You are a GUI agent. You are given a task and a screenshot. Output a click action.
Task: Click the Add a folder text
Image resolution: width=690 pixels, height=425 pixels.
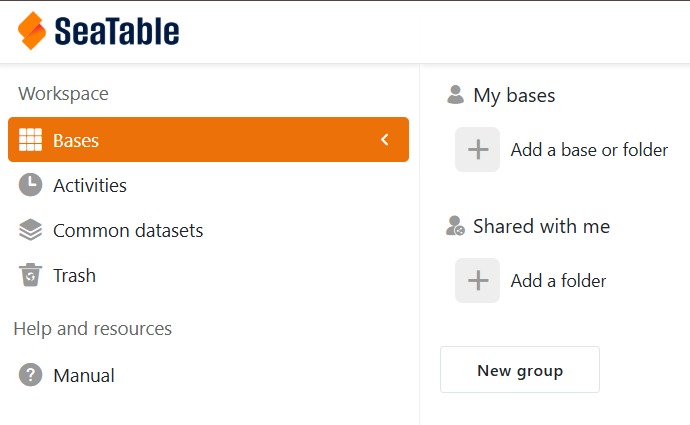(x=558, y=281)
